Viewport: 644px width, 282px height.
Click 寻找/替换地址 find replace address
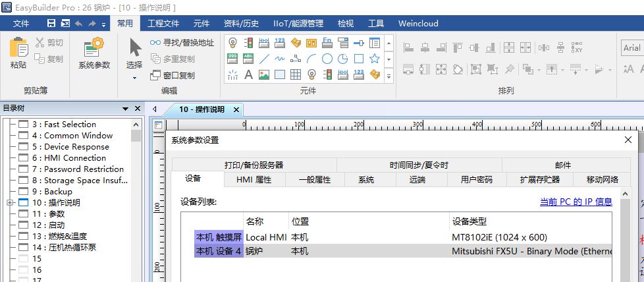[x=182, y=43]
